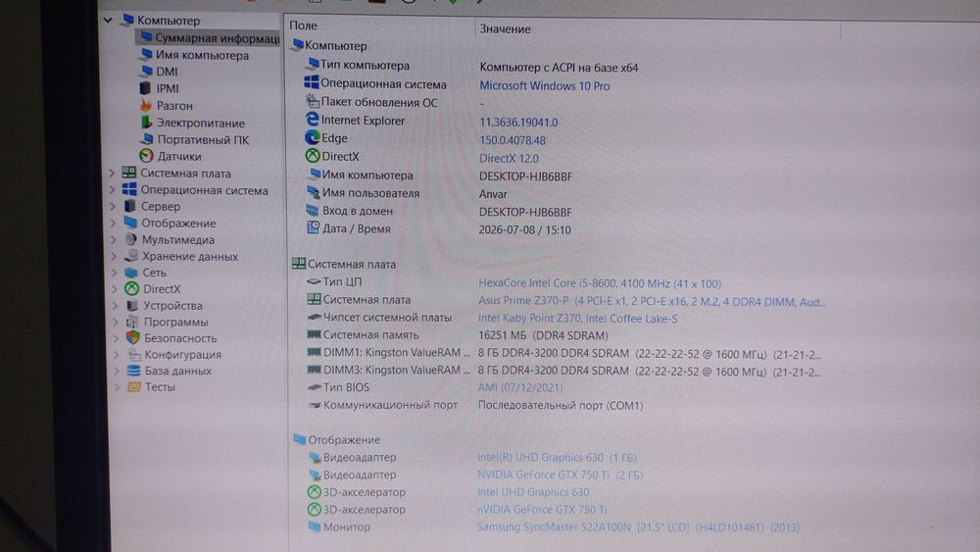The width and height of the screenshot is (980, 552).
Task: Open Электропитание power icon
Action: pos(146,123)
